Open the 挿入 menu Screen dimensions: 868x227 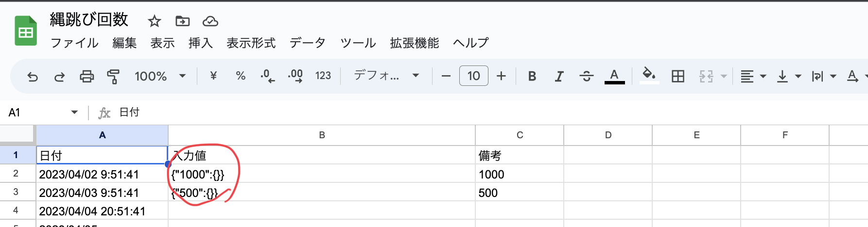pos(200,43)
